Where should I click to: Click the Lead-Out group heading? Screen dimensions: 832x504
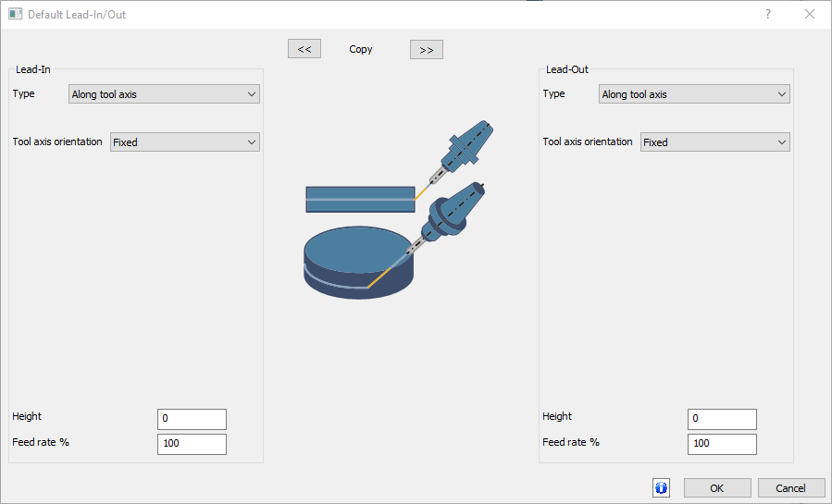[567, 69]
